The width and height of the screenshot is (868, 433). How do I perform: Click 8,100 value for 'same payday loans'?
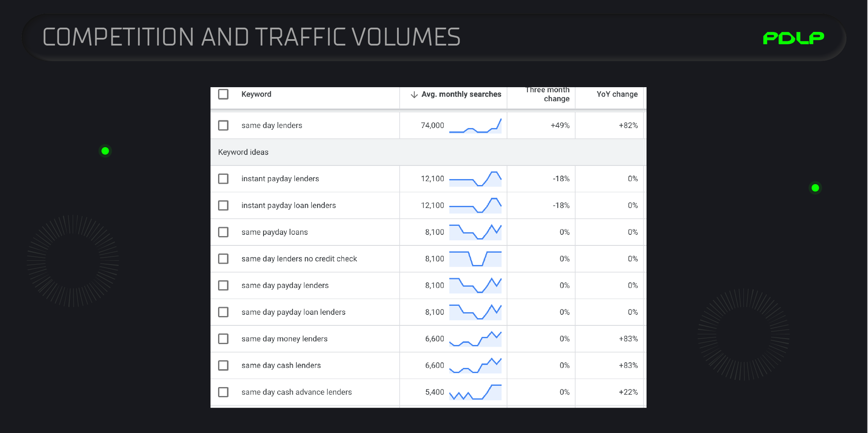[434, 232]
